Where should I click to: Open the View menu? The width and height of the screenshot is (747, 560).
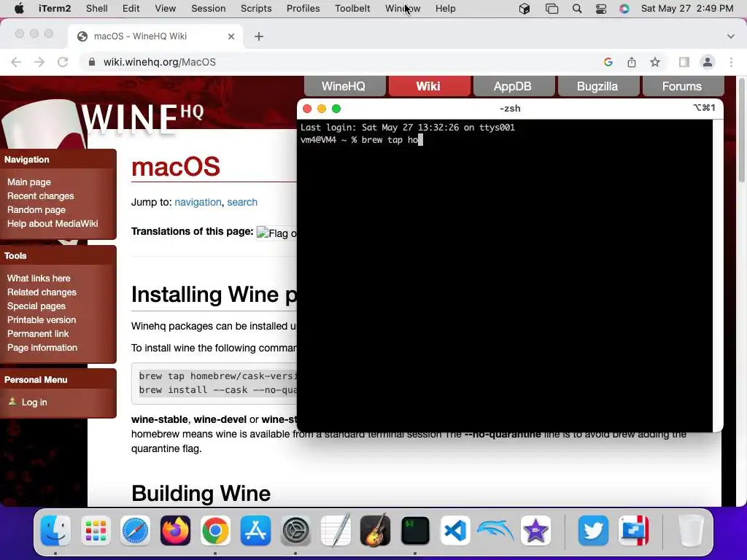[x=166, y=9]
